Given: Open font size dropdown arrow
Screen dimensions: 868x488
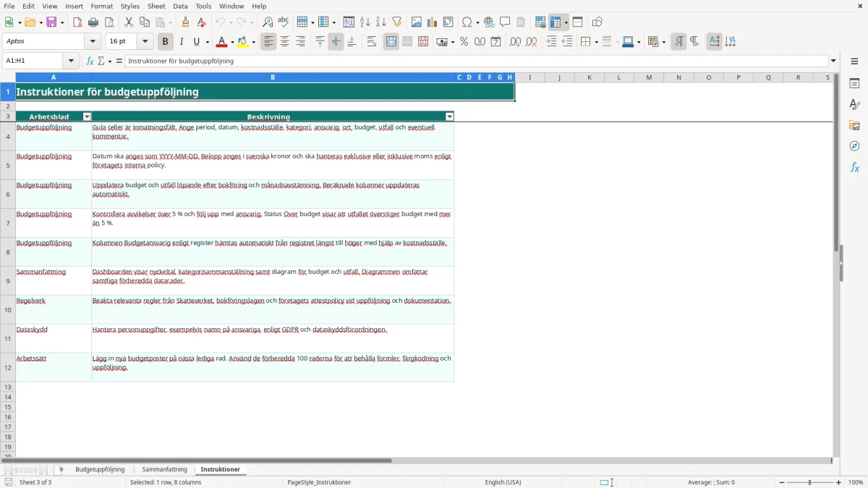Looking at the screenshot, I should tap(145, 42).
